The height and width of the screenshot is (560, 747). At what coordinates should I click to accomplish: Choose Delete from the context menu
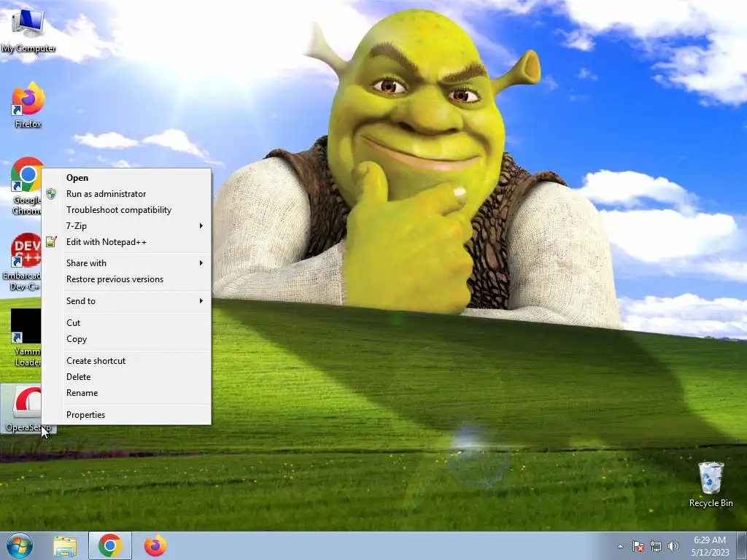pyautogui.click(x=126, y=377)
